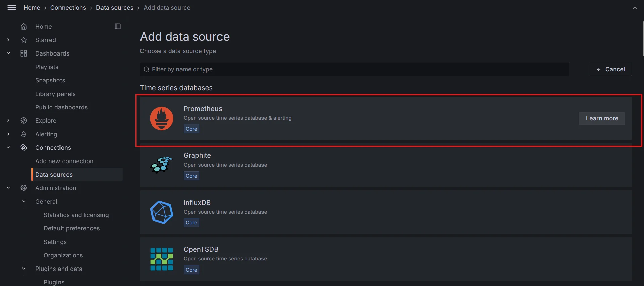Collapse the top bar with chevron
The image size is (644, 286).
coord(635,8)
